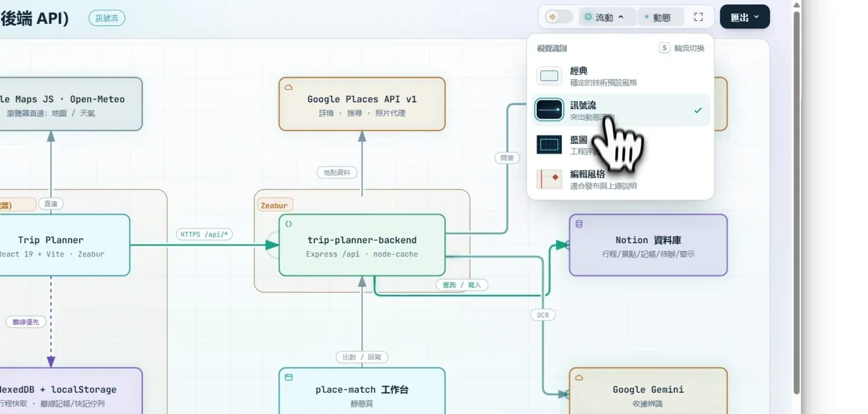
Task: Click the Zeabur group tag
Action: pos(274,205)
